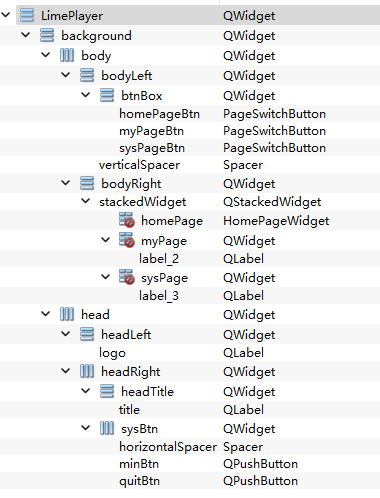The height and width of the screenshot is (498, 380).
Task: Click QWidget class of head
Action: click(x=249, y=315)
